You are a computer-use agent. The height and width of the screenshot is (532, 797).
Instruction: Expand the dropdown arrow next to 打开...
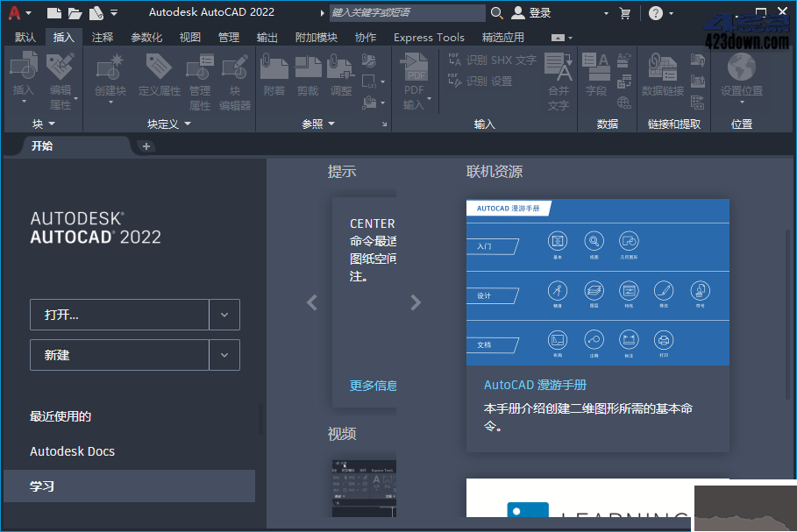pyautogui.click(x=224, y=315)
